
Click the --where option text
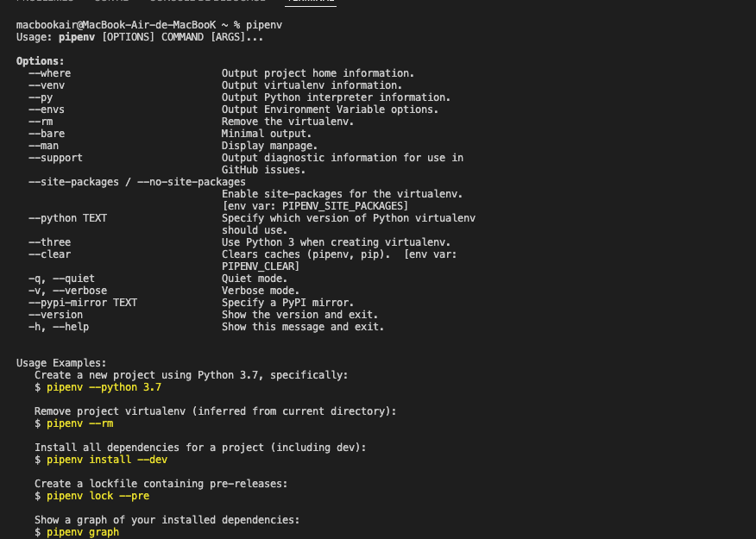coord(50,73)
